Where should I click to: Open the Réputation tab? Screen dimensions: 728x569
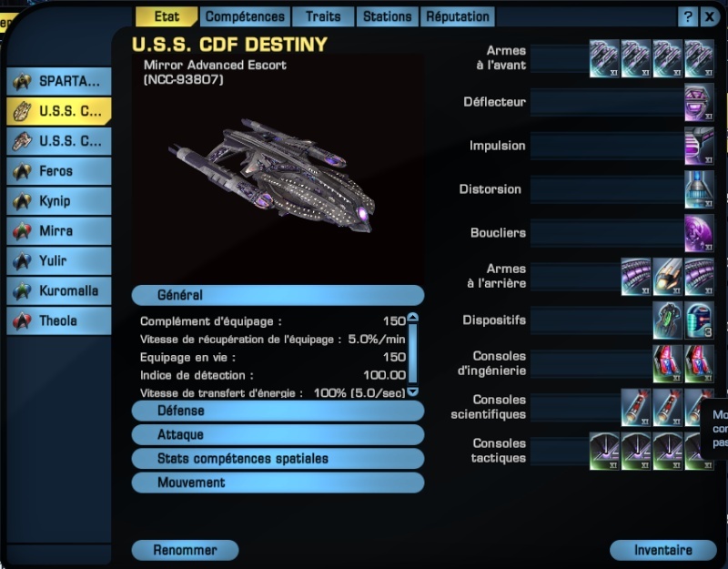[458, 16]
